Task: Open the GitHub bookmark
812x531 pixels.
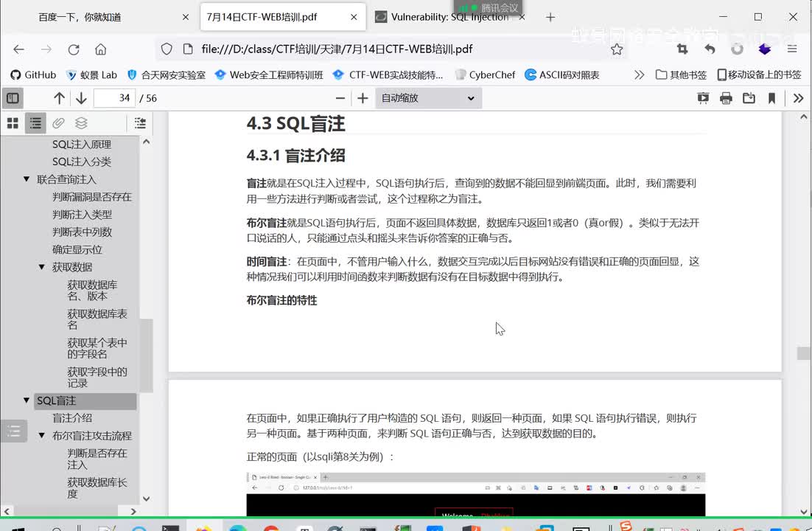Action: pos(33,74)
